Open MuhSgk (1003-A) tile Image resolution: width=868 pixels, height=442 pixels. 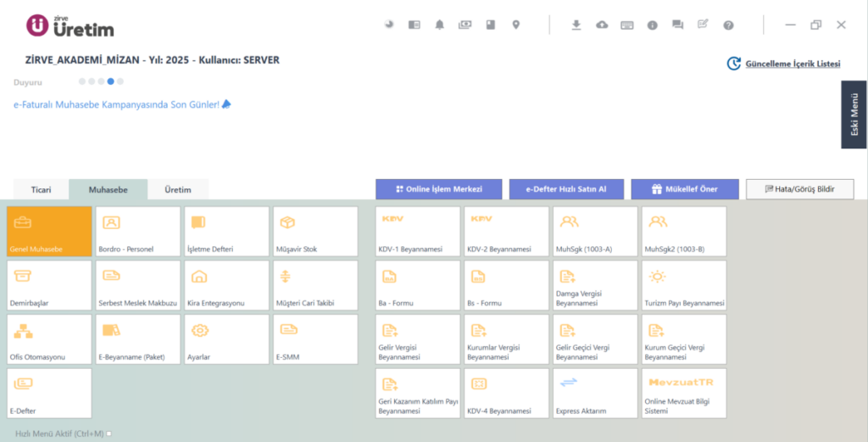pos(595,232)
